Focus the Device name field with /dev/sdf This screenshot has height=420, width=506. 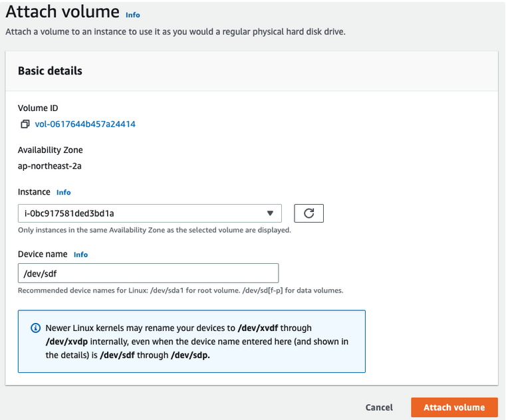tap(148, 273)
